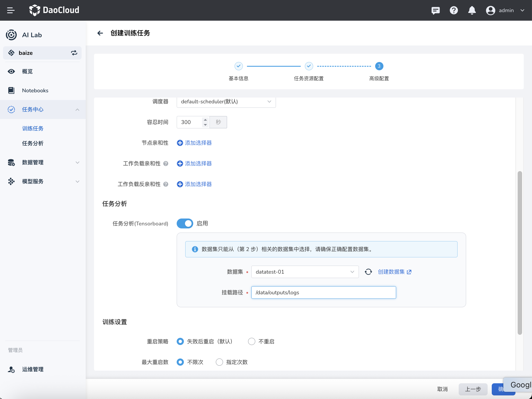The height and width of the screenshot is (399, 532).
Task: Switch workspace using the icon beside baize
Action: (74, 53)
